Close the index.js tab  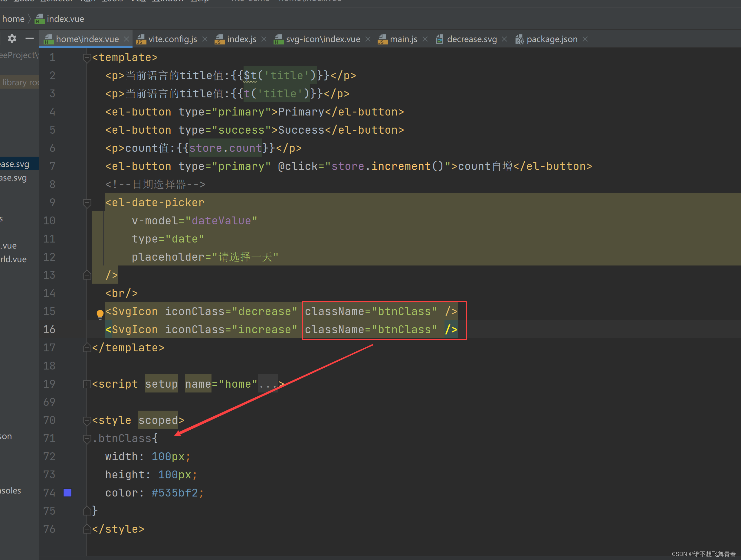[264, 39]
